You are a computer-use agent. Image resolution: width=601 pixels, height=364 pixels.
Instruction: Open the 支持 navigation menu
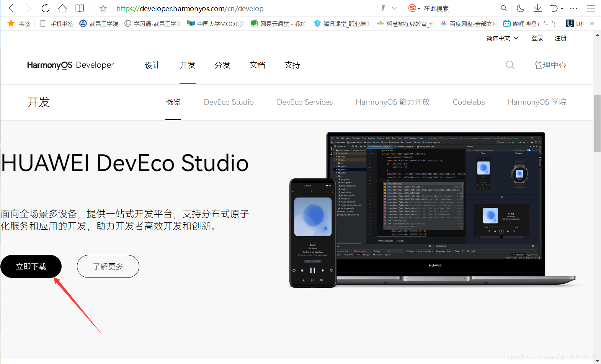pyautogui.click(x=292, y=65)
